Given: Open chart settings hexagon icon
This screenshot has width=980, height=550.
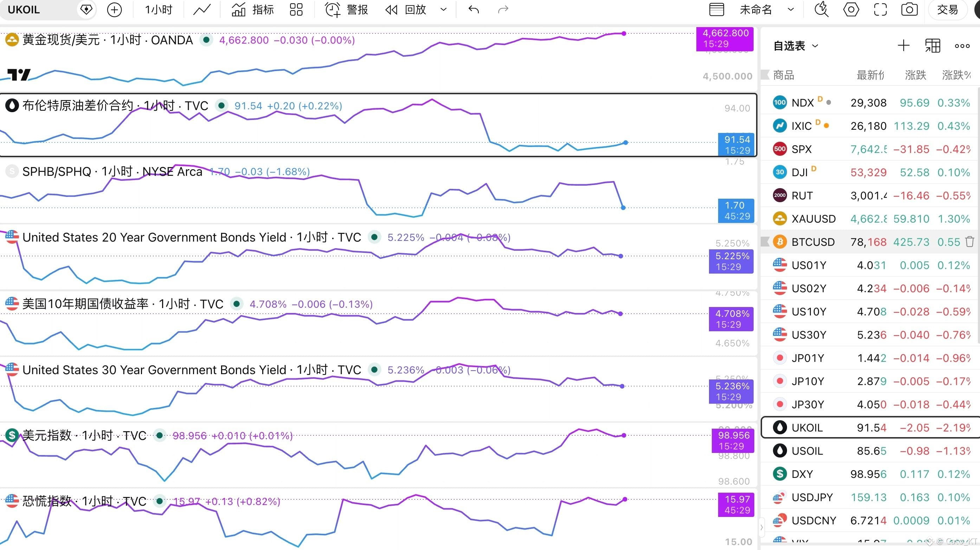Looking at the screenshot, I should 851,10.
